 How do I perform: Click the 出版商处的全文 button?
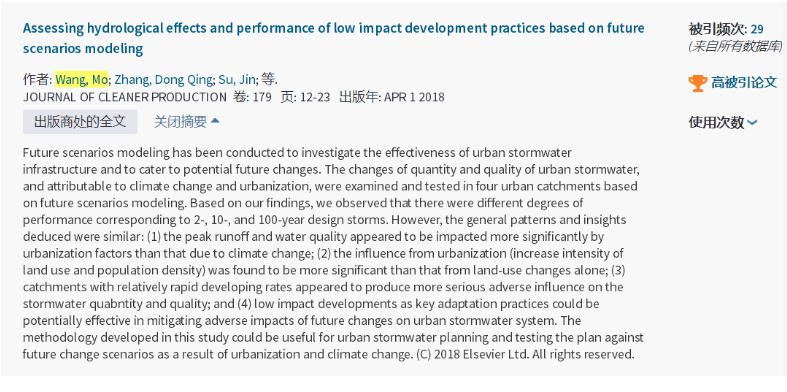coord(80,121)
